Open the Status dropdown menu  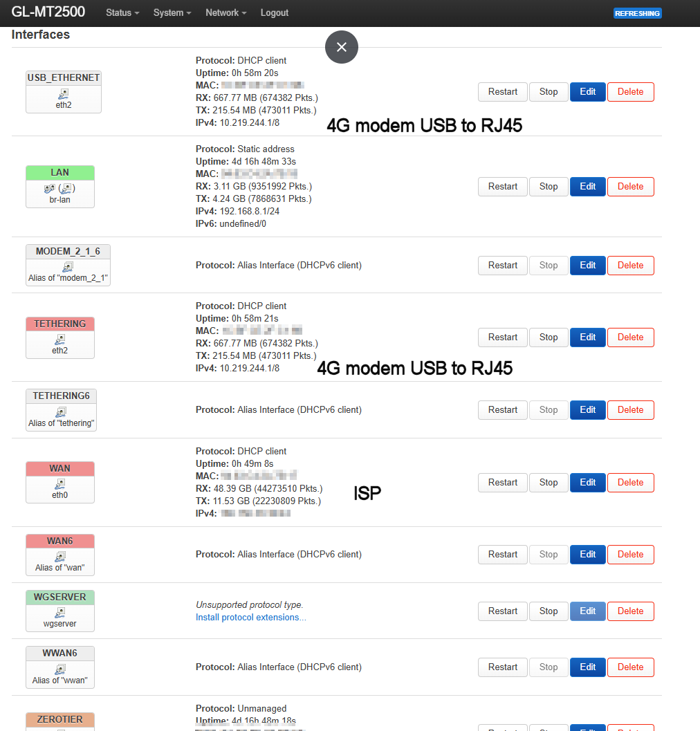coord(122,12)
